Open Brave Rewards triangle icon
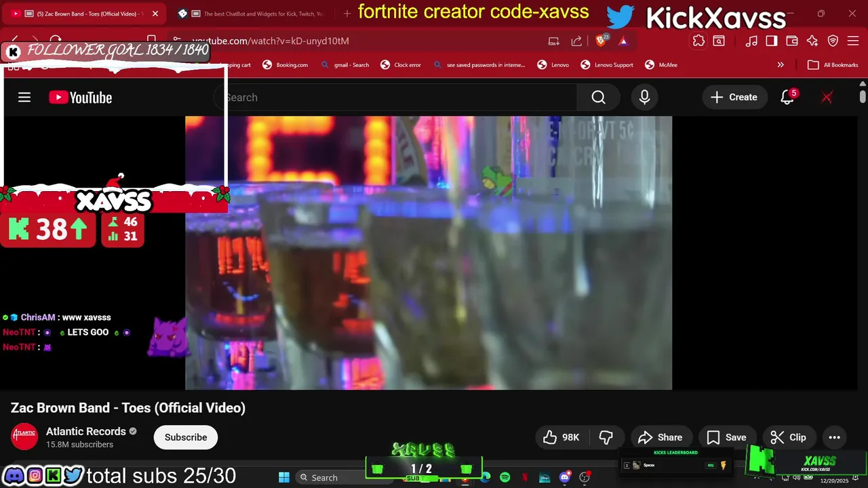The image size is (868, 488). tap(623, 41)
